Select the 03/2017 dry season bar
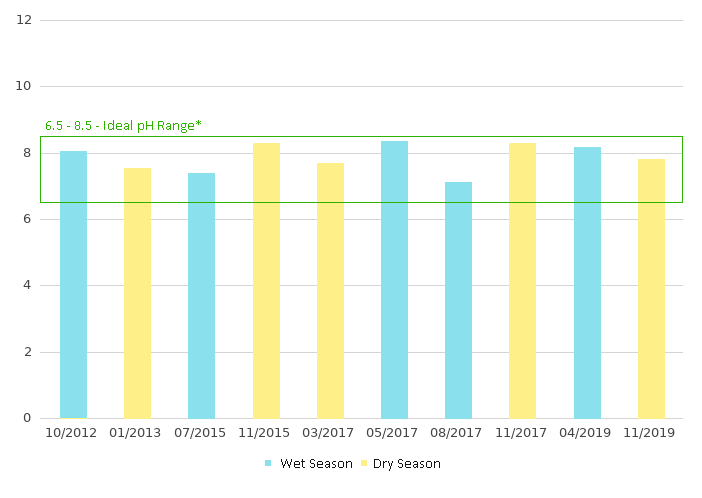 (330, 291)
